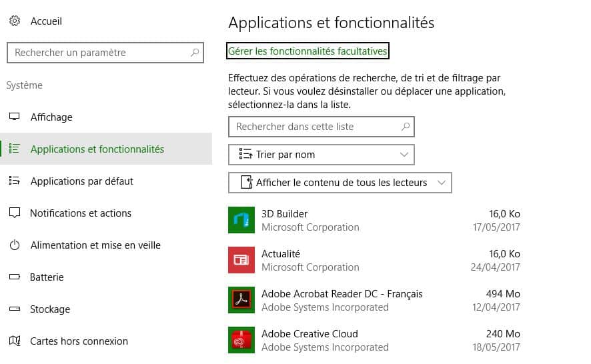The image size is (591, 364).
Task: Go to Cartes hors connexion
Action: [79, 341]
